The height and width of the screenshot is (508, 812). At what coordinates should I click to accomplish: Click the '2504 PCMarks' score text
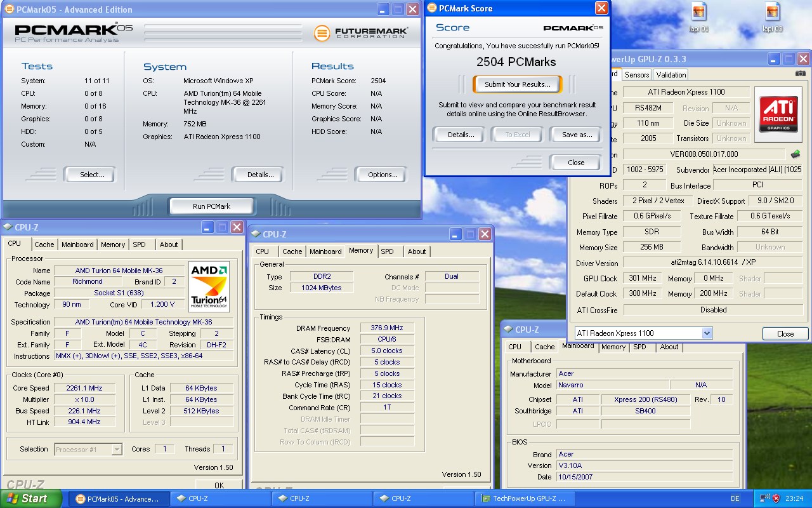click(x=516, y=62)
